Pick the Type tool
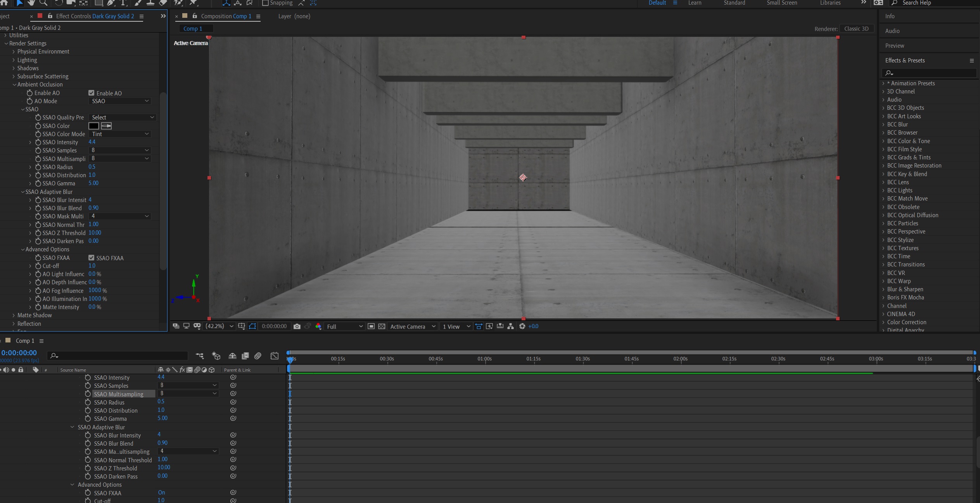 (123, 3)
